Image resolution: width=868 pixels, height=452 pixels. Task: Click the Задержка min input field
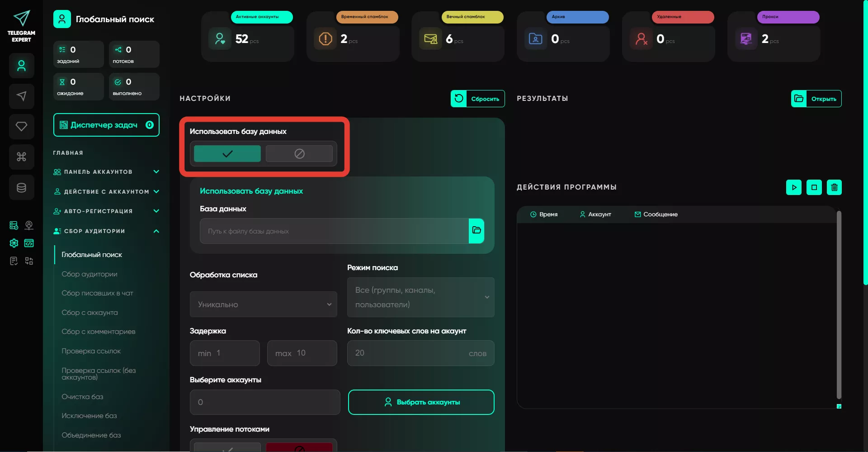point(225,353)
